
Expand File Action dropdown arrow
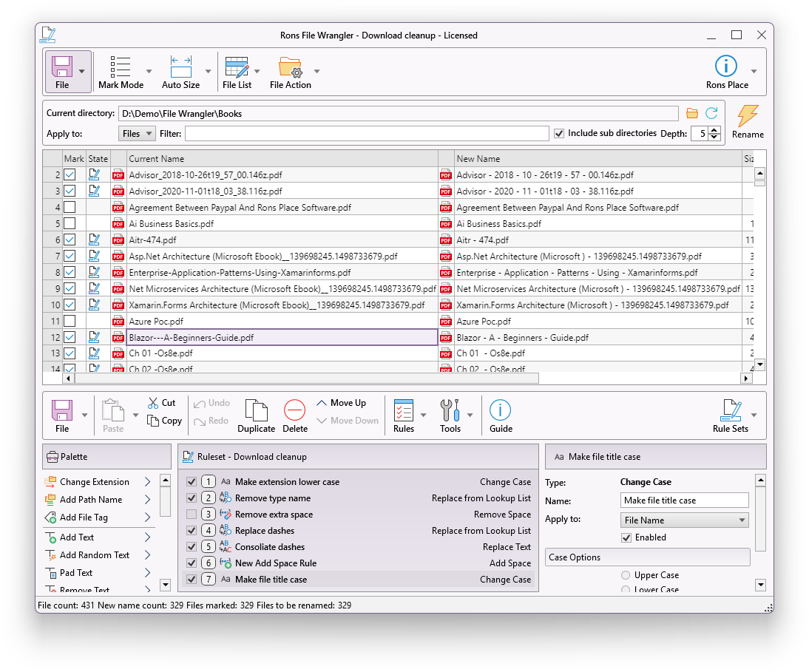click(317, 72)
